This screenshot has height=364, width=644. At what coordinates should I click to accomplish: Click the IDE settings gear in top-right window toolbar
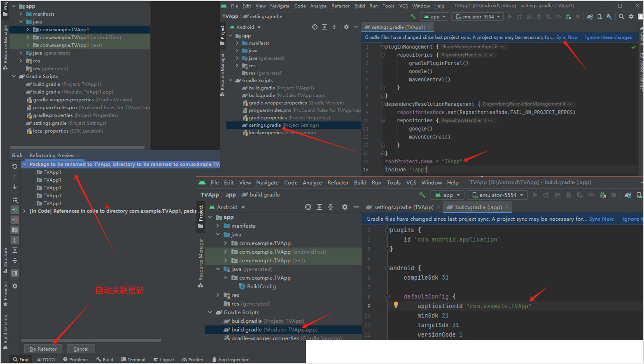tap(631, 16)
